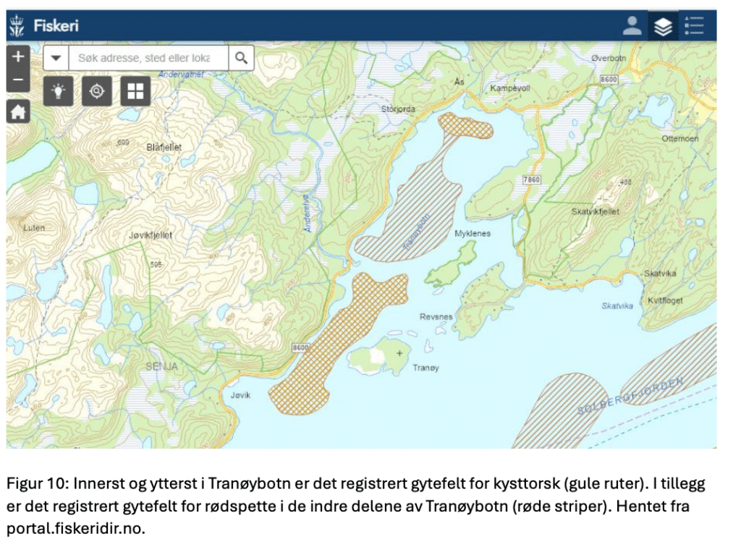The height and width of the screenshot is (560, 741).
Task: Activate the locate position target icon
Action: (x=97, y=91)
